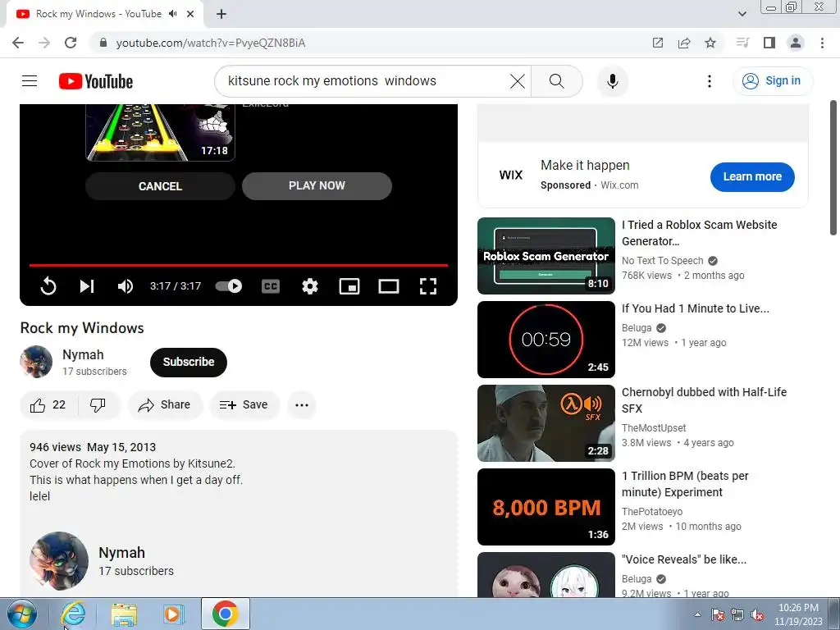This screenshot has height=630, width=840.
Task: Open more actions ellipsis under video
Action: [x=302, y=405]
